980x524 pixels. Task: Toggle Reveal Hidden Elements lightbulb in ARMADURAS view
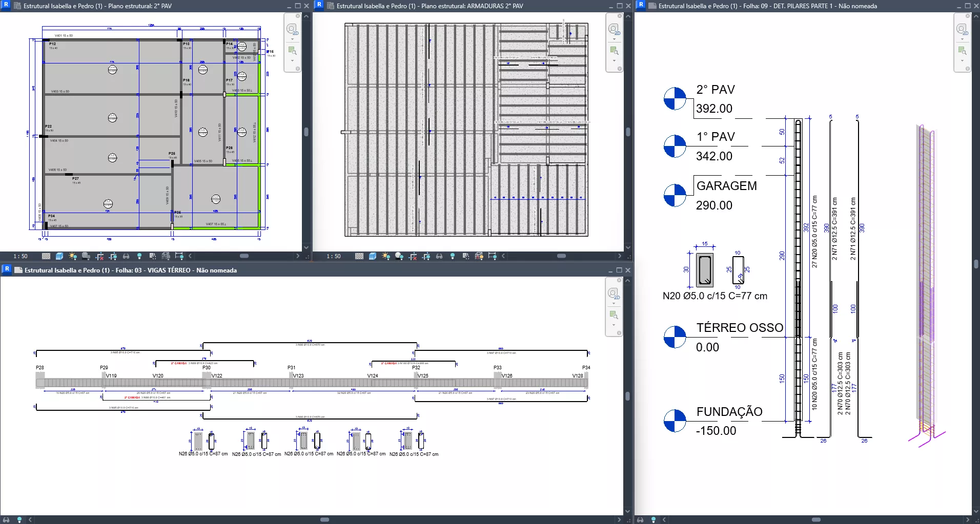[453, 256]
